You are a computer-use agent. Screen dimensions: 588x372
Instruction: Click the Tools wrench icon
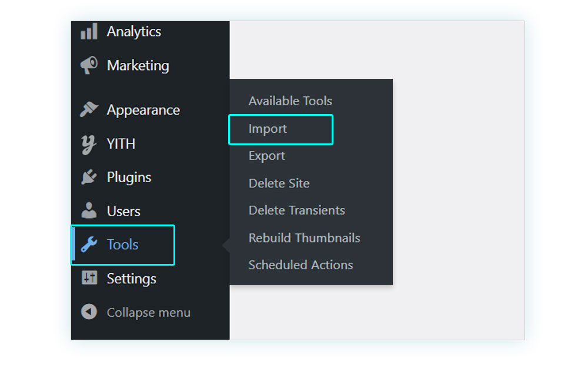[x=89, y=244]
